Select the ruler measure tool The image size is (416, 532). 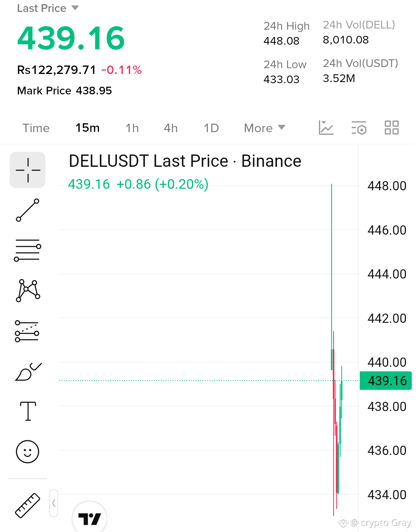[28, 505]
